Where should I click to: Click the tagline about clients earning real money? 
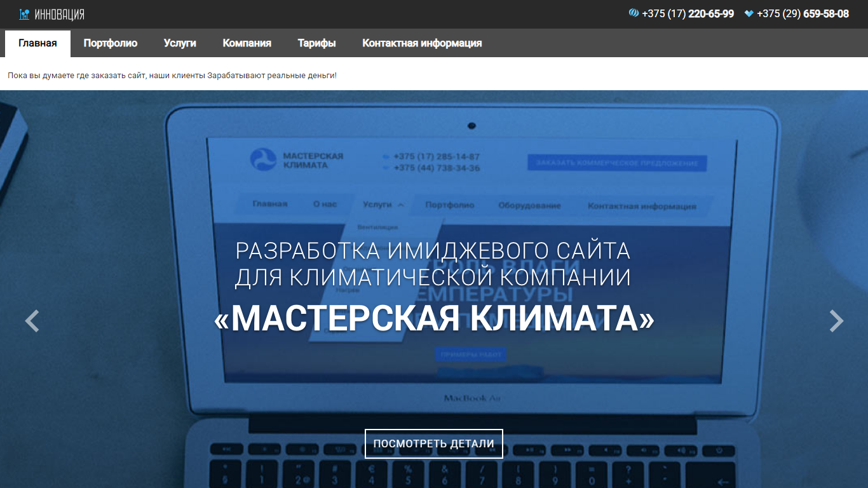172,76
